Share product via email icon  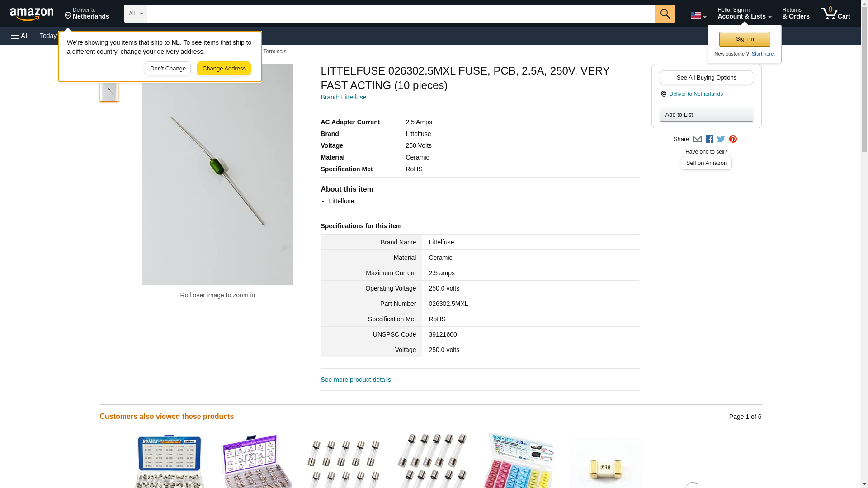pyautogui.click(x=697, y=139)
